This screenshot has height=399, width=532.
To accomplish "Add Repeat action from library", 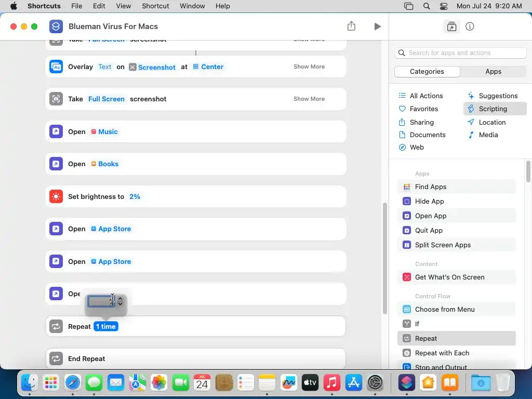I will click(456, 339).
